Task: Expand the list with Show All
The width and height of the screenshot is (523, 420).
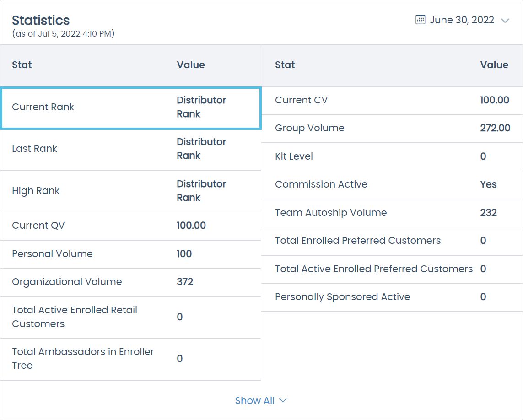Action: point(254,400)
